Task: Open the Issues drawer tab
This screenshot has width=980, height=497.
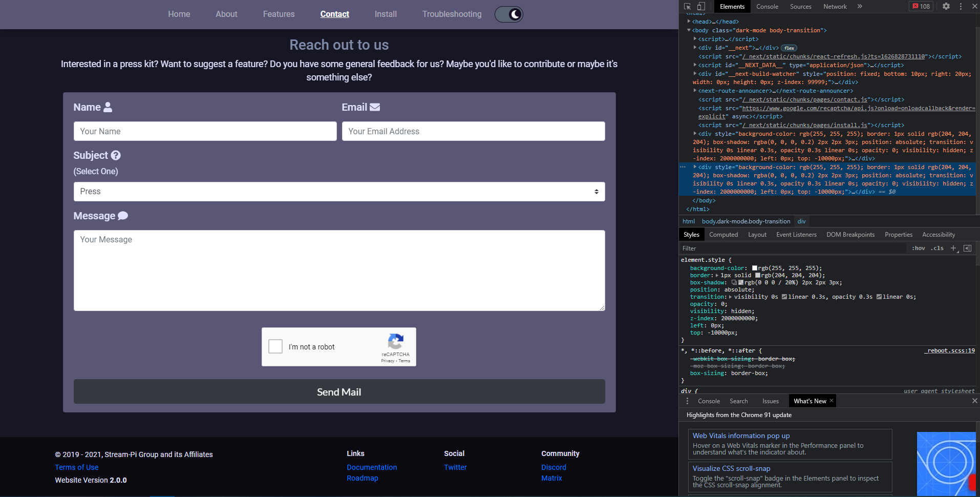Action: (x=770, y=401)
